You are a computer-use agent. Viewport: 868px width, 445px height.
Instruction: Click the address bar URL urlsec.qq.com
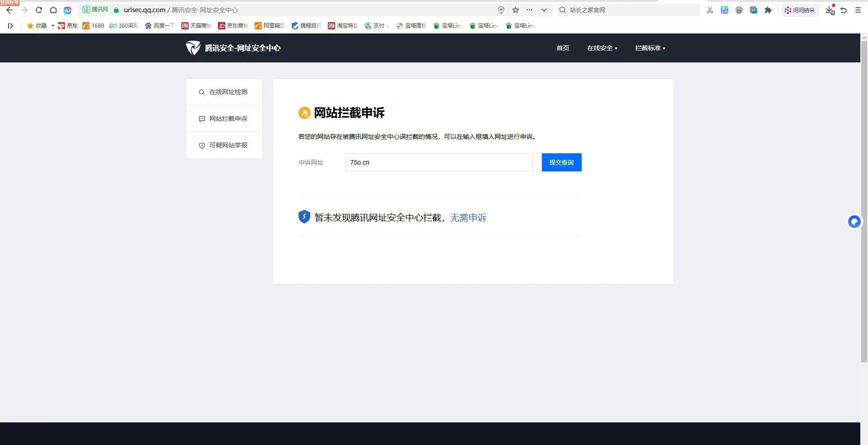click(145, 10)
